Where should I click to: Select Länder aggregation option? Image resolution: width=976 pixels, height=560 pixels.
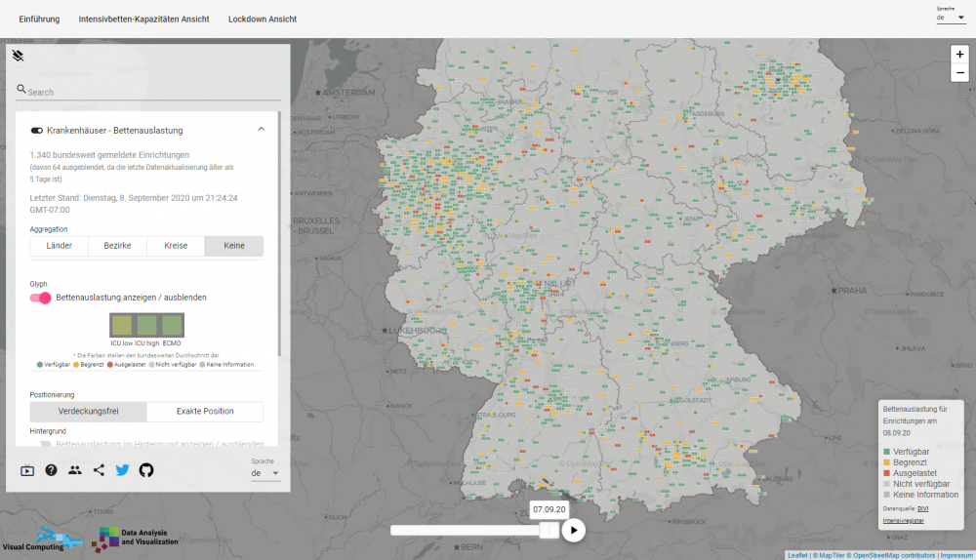tap(59, 246)
